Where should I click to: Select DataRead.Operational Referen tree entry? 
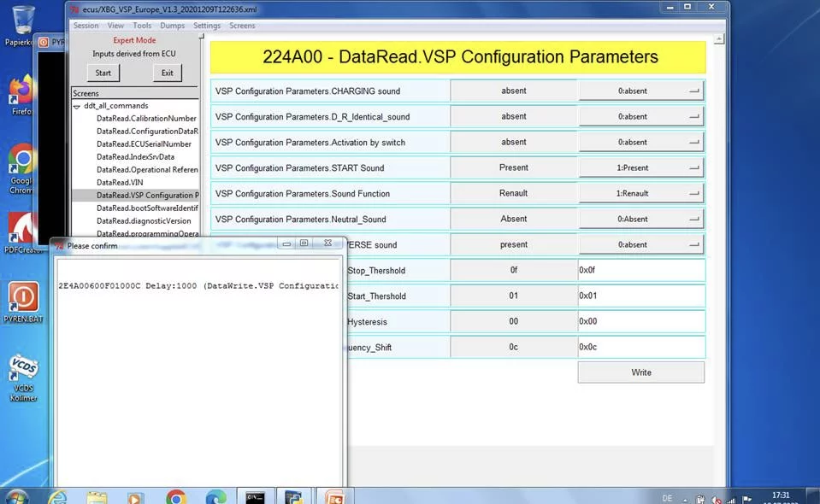click(147, 170)
